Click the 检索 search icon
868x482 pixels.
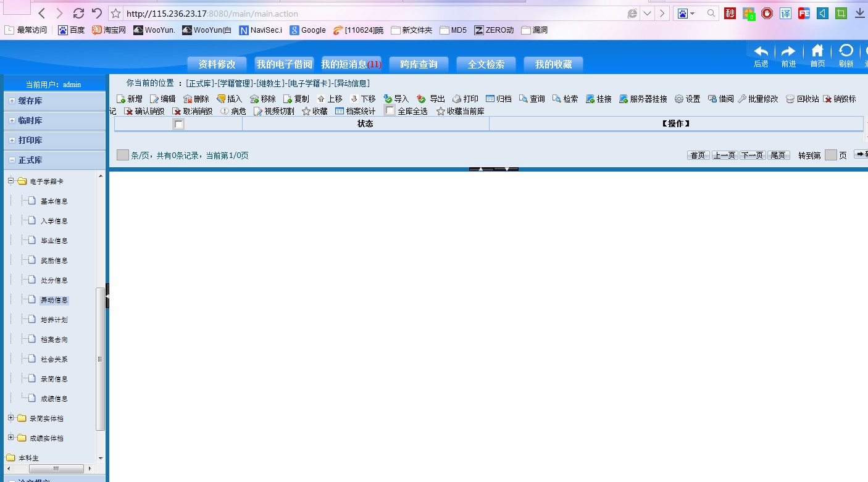[x=557, y=99]
